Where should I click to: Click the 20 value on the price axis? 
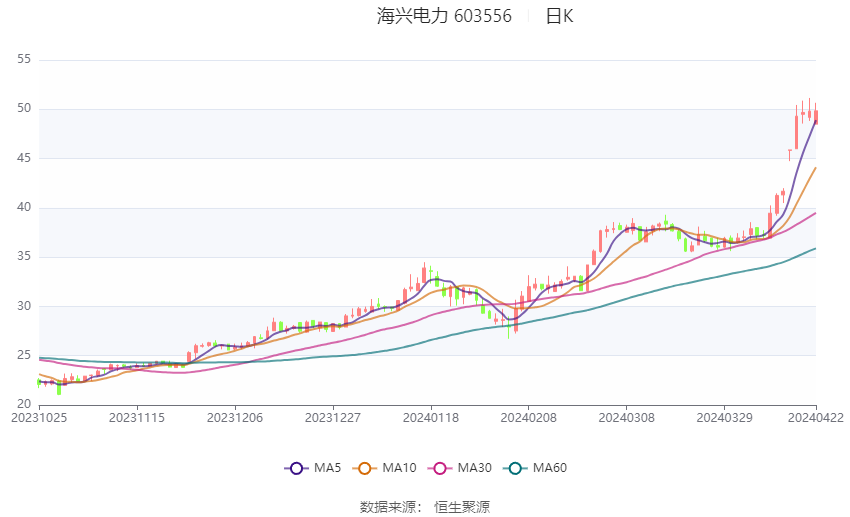point(24,405)
